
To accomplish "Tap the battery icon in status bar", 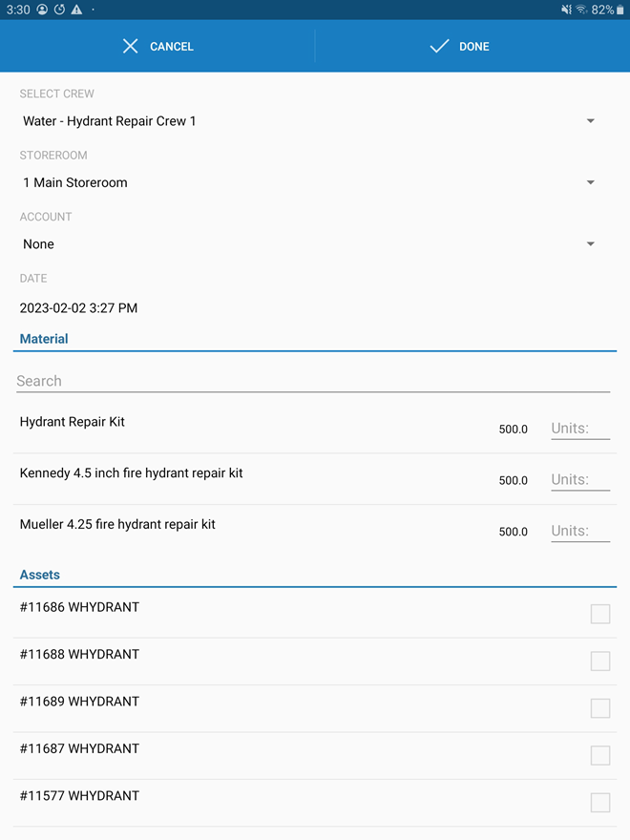I will (x=620, y=10).
